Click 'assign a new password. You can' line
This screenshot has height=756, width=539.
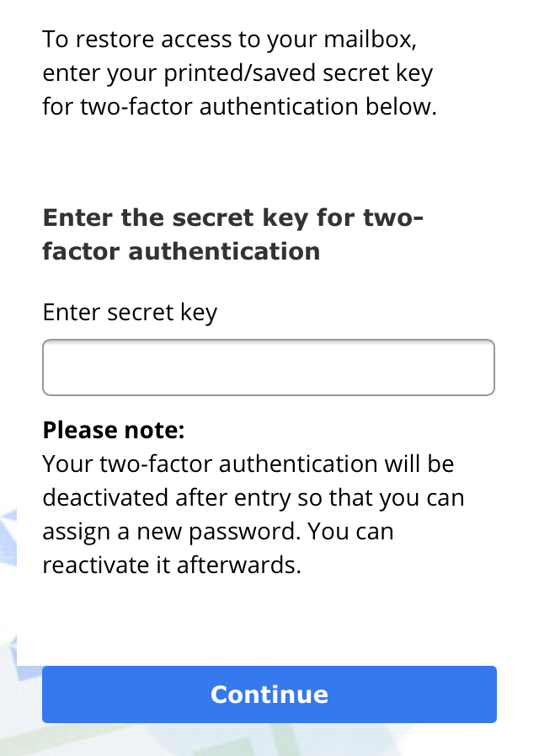pos(218,532)
